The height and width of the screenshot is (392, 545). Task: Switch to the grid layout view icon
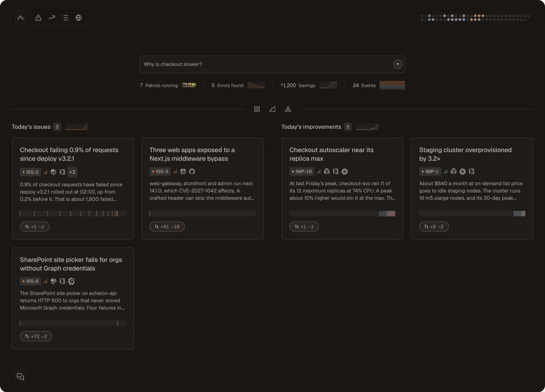pyautogui.click(x=257, y=109)
